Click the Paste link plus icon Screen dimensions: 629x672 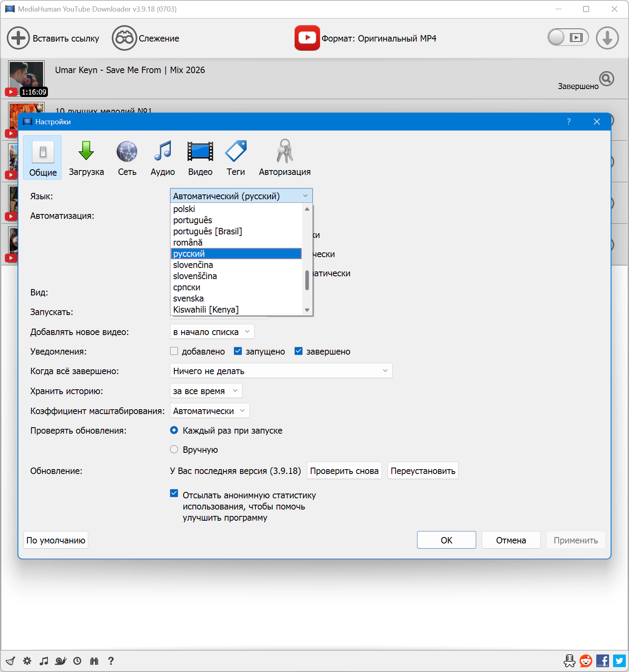pos(18,38)
